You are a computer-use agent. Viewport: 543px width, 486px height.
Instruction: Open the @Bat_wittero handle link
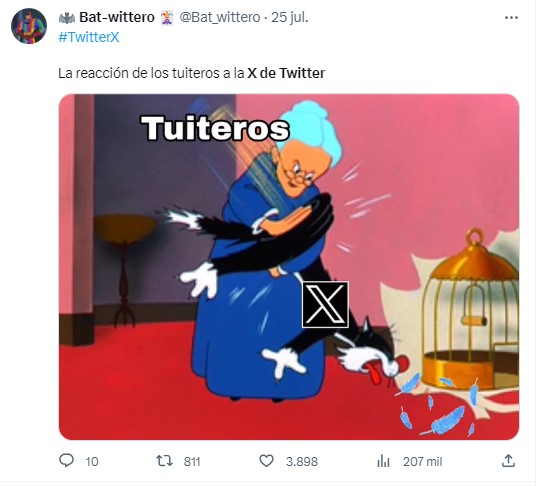point(220,17)
